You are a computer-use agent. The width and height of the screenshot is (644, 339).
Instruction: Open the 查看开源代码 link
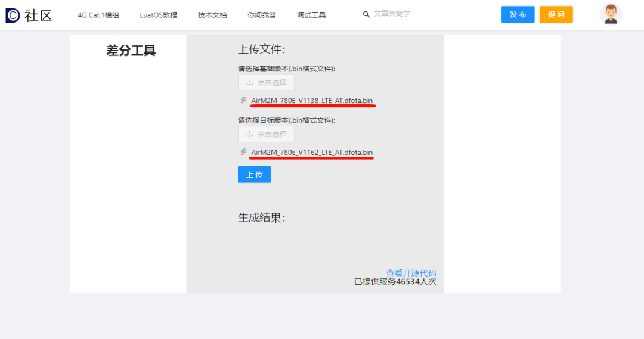[x=411, y=273]
